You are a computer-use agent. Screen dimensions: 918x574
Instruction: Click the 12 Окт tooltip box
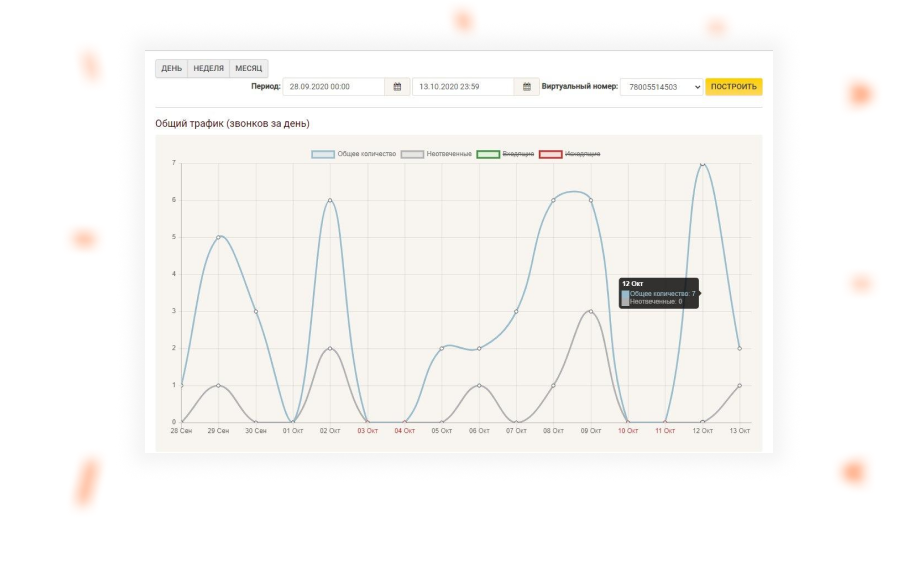659,293
